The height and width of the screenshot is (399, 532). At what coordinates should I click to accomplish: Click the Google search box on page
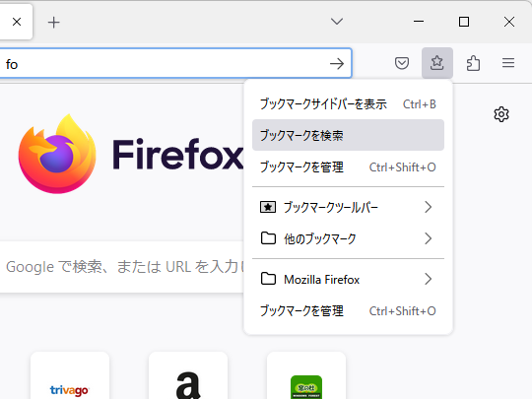(122, 267)
